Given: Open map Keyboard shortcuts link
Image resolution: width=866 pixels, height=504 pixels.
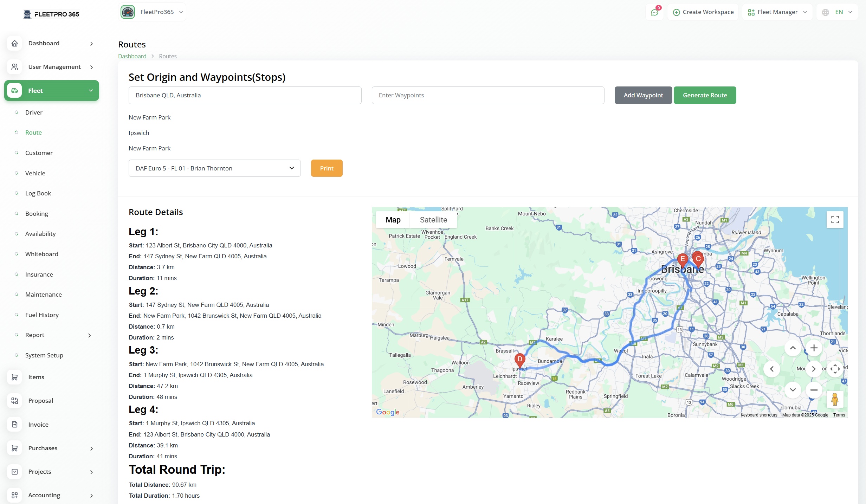Looking at the screenshot, I should [x=759, y=415].
